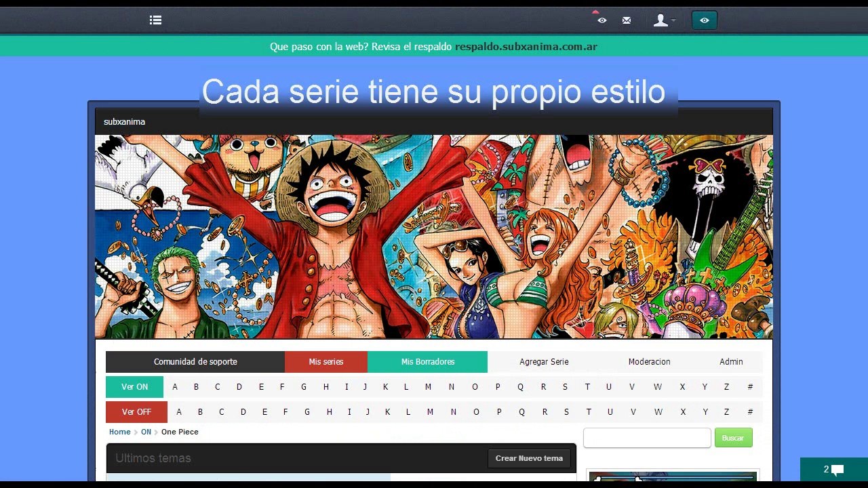
Task: Select the # symbol in the Ver ON row
Action: coord(750,387)
